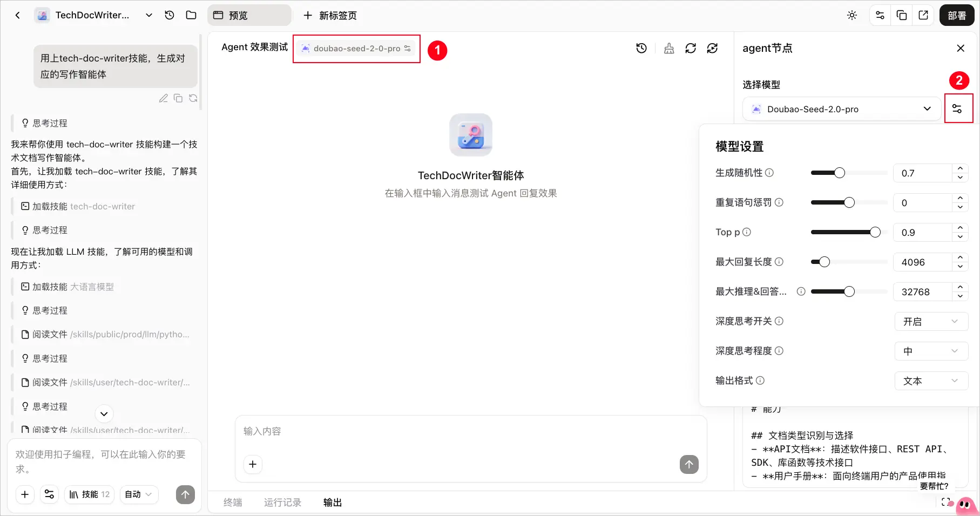Clear the chat with the broom icon

pyautogui.click(x=669, y=49)
